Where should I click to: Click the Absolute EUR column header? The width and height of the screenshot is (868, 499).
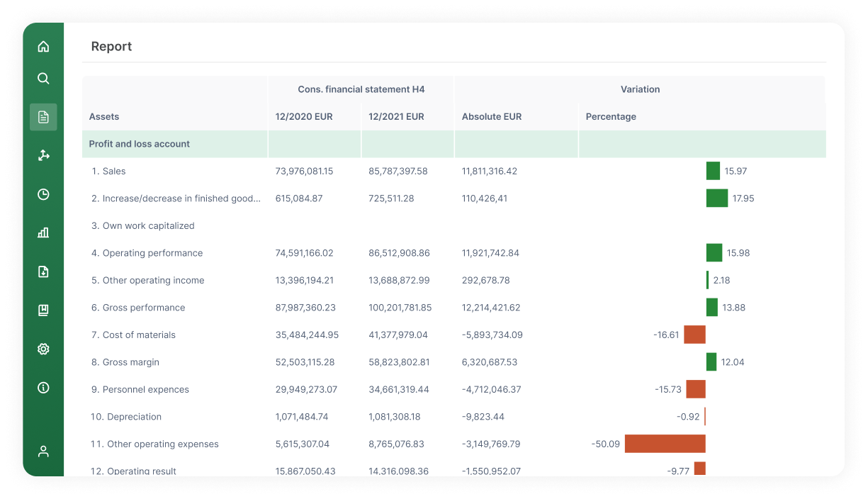pyautogui.click(x=492, y=117)
